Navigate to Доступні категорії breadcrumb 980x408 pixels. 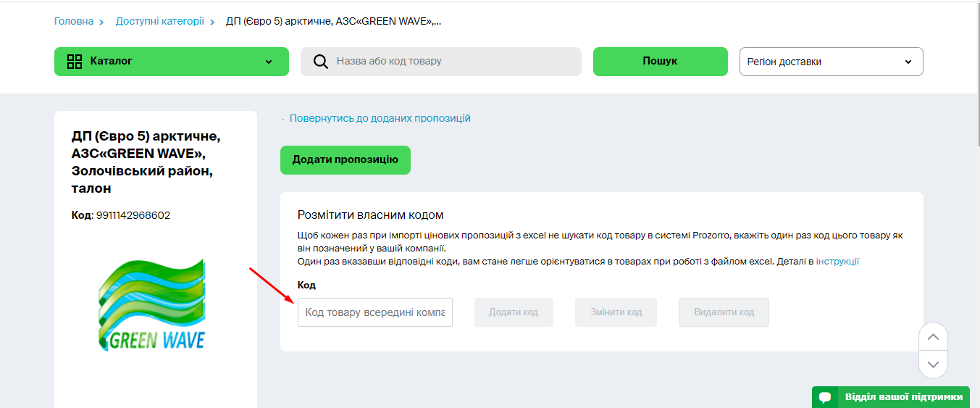point(159,21)
